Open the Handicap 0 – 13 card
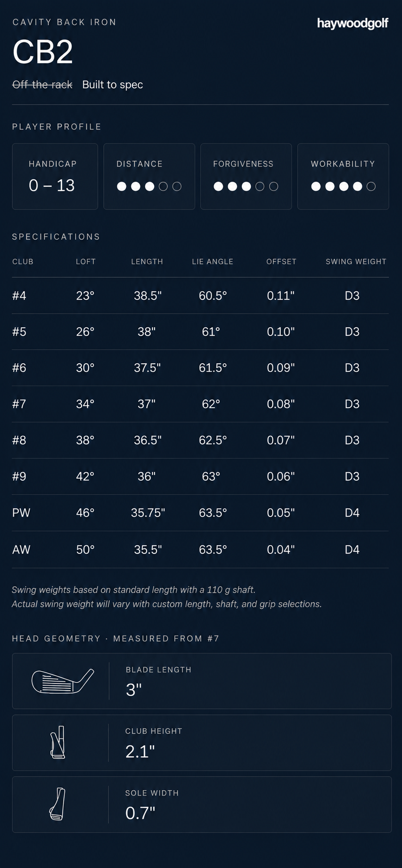402x868 pixels. click(x=55, y=177)
